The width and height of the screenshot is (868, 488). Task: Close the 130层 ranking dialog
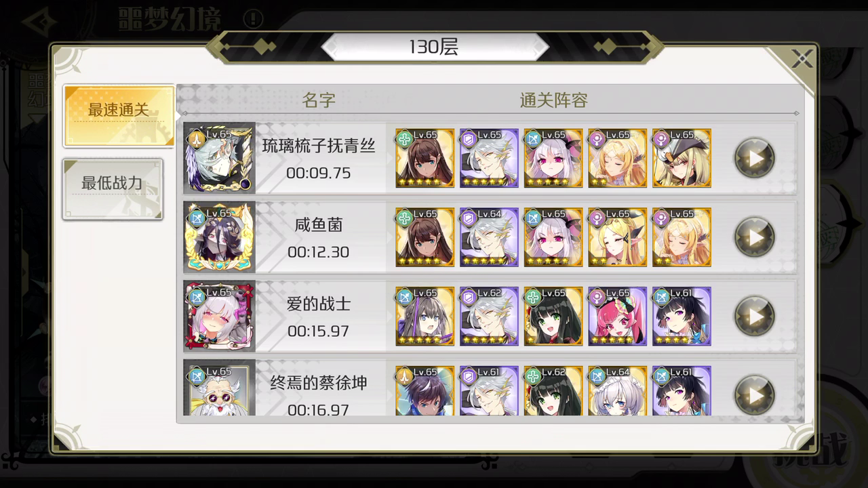(802, 60)
